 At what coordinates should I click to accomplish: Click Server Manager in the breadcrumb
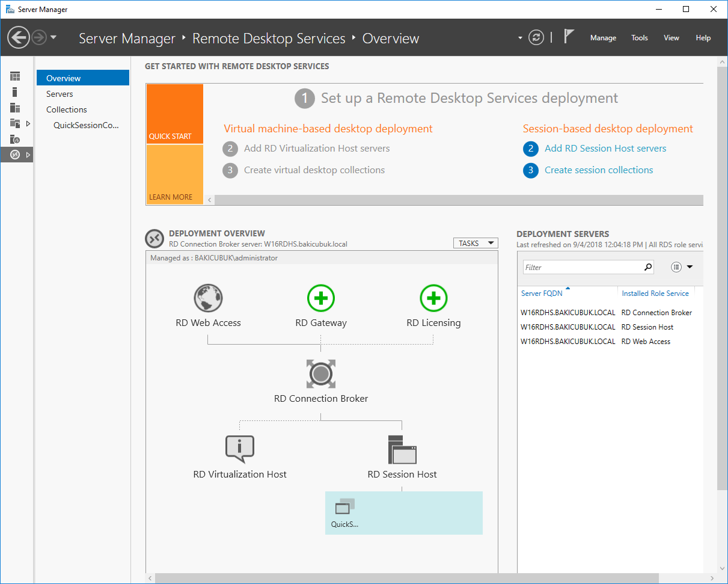127,38
